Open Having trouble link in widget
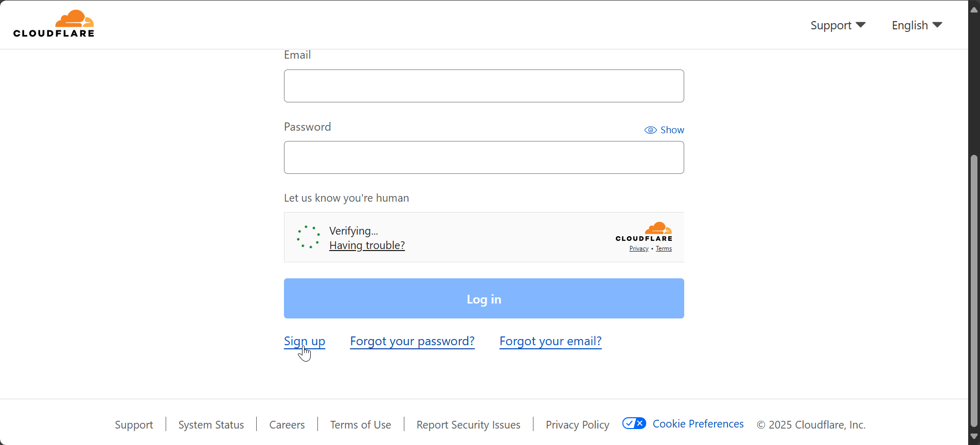 (x=367, y=245)
